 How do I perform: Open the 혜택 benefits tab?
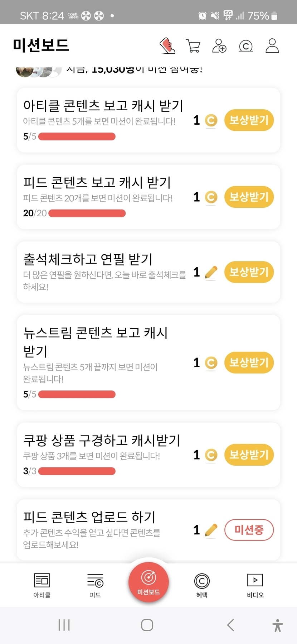click(x=202, y=585)
